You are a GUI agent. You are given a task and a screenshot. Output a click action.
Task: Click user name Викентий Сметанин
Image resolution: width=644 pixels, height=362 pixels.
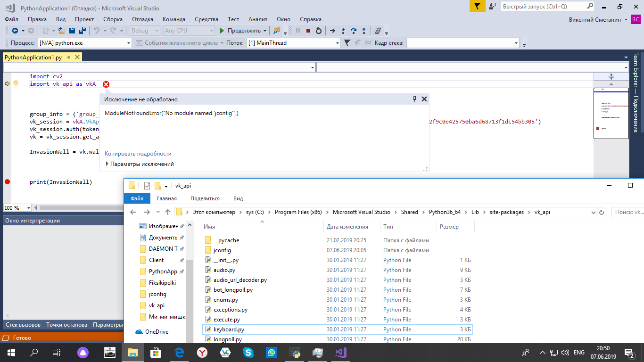[595, 19]
